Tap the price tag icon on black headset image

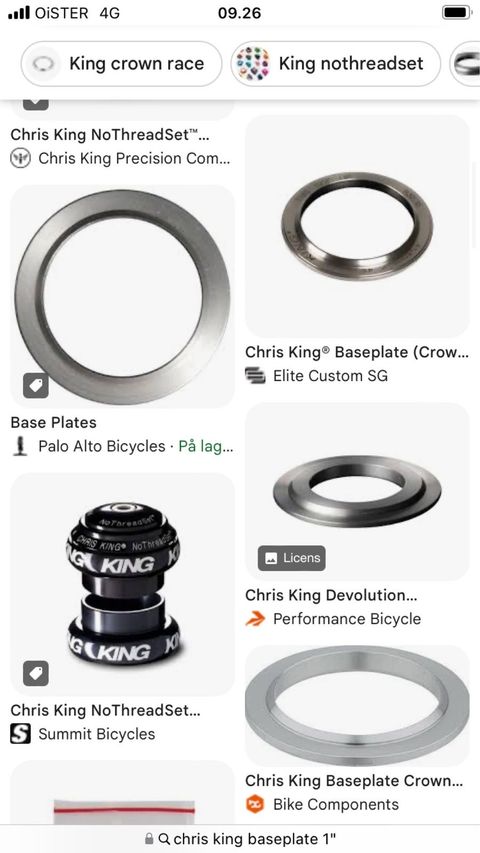point(36,673)
